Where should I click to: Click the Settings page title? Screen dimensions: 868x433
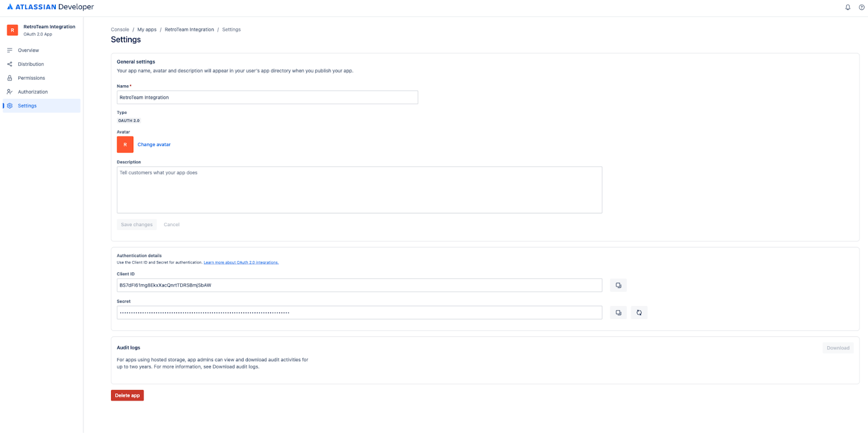pos(126,40)
